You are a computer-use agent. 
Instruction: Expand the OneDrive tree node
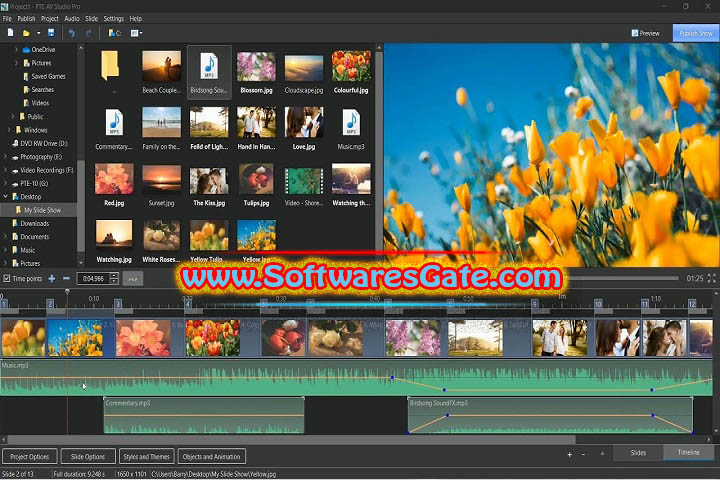(17, 50)
